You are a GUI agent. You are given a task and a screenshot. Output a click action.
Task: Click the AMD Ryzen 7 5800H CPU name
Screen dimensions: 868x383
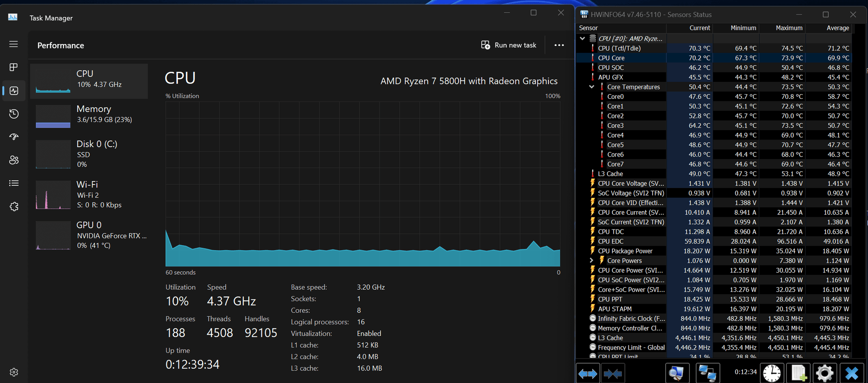pyautogui.click(x=469, y=81)
